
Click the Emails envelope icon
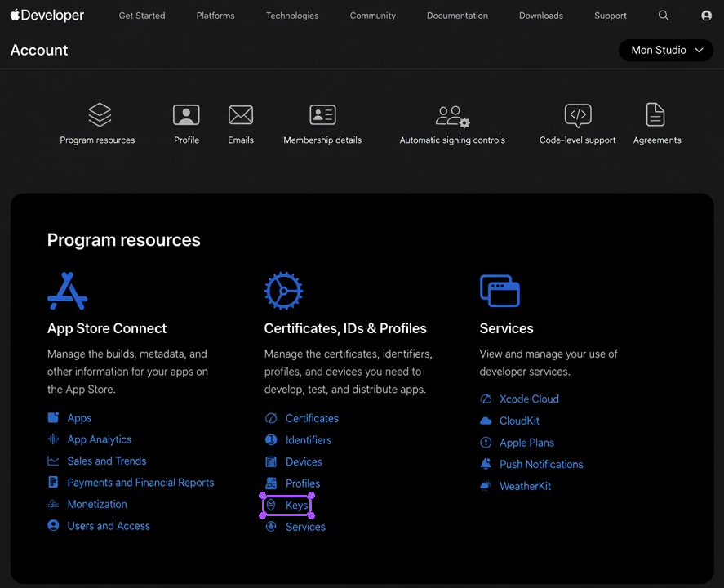pos(241,114)
